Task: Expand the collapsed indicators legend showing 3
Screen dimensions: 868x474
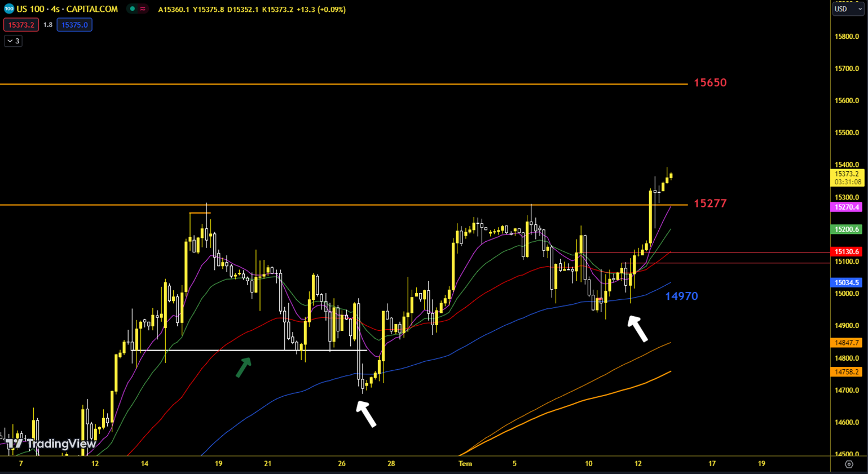Action: tap(14, 41)
